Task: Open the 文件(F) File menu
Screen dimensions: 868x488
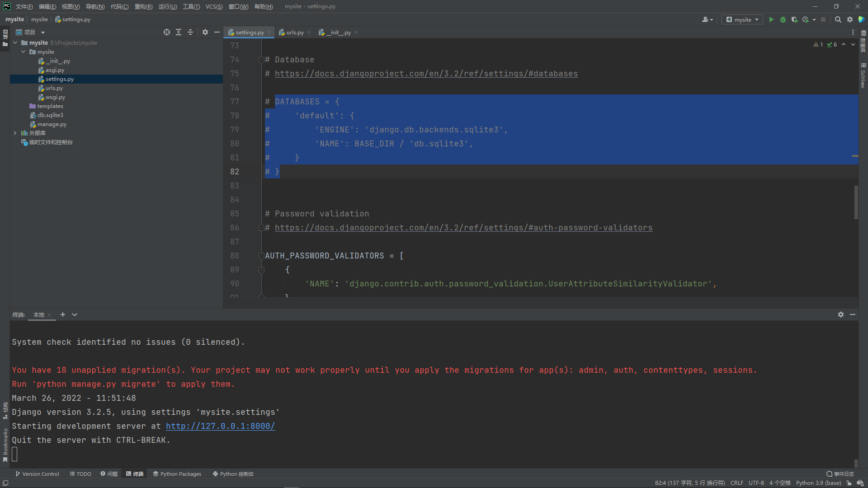Action: (24, 6)
